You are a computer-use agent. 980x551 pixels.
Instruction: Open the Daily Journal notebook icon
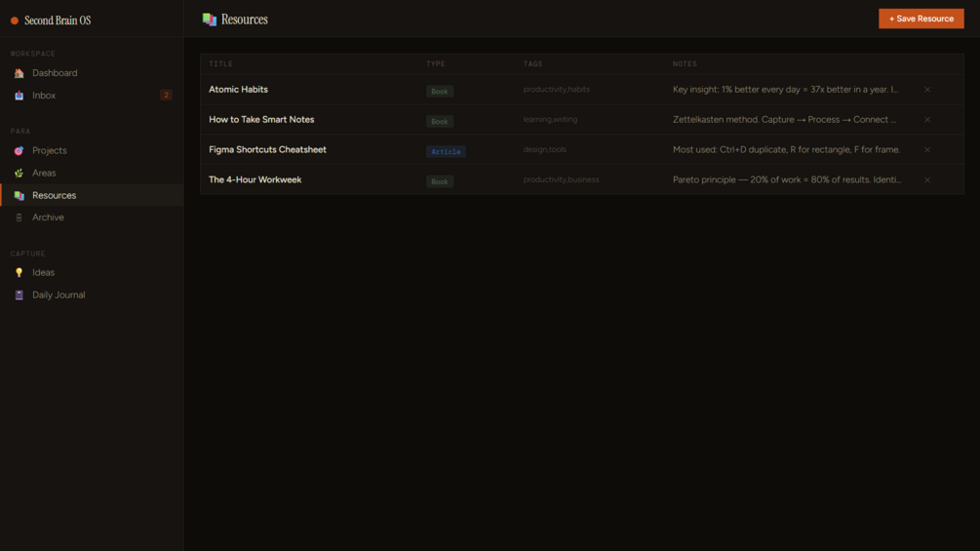pos(19,295)
